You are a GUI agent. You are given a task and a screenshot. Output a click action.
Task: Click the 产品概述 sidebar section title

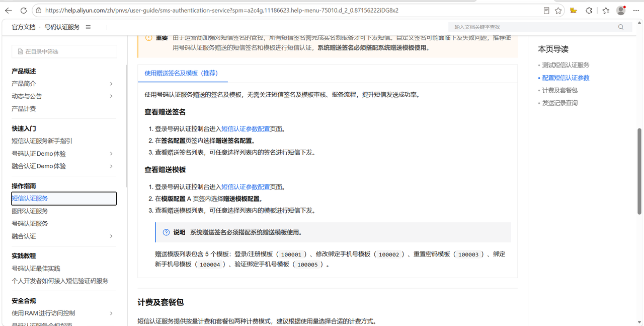coord(24,71)
